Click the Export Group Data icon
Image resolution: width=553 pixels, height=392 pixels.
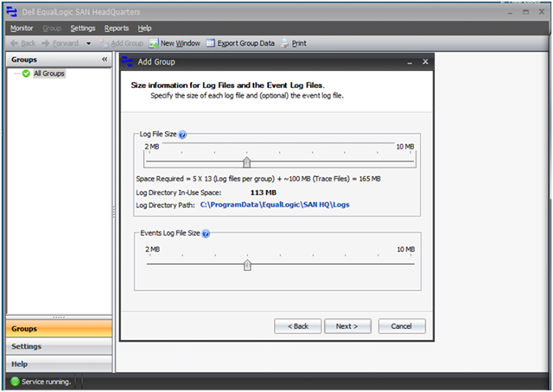pos(211,43)
